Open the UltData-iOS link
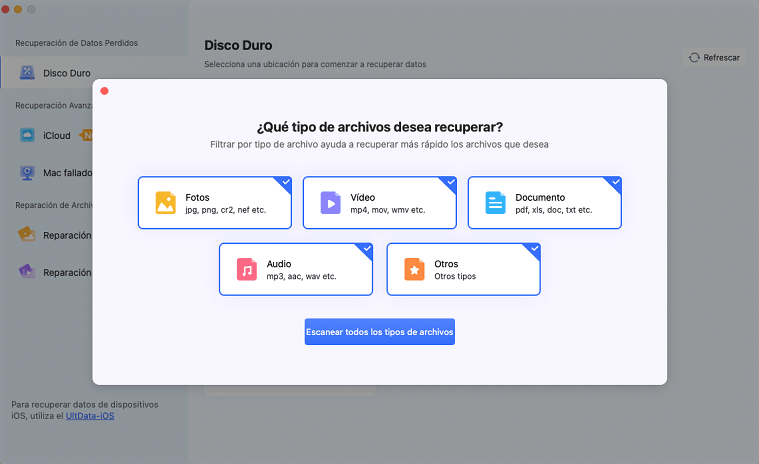The height and width of the screenshot is (464, 759). click(x=90, y=416)
